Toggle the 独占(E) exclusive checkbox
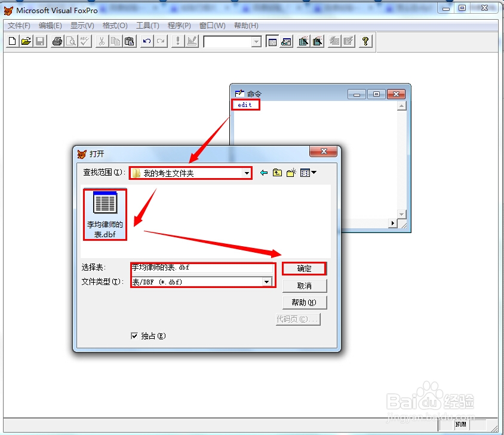The width and height of the screenshot is (504, 435). point(134,336)
